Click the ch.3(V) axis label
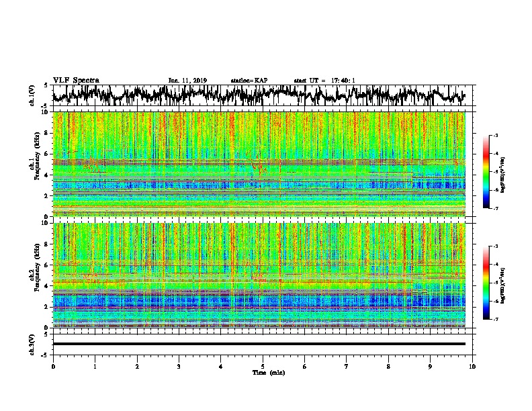This screenshot has width=532, height=411. pyautogui.click(x=32, y=345)
